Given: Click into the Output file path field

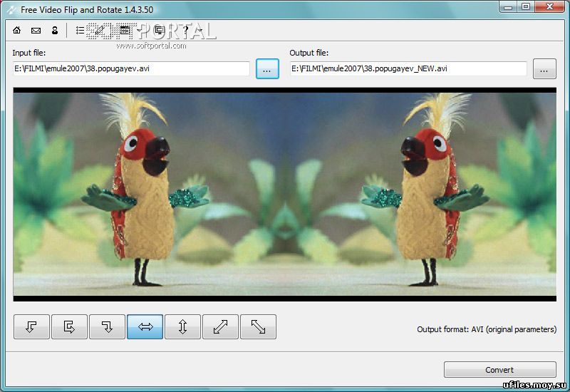Looking at the screenshot, I should 408,69.
